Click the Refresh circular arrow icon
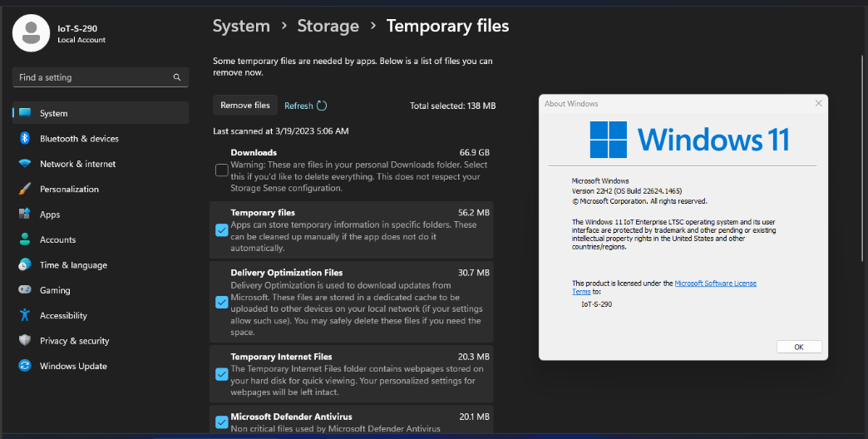 [x=322, y=106]
